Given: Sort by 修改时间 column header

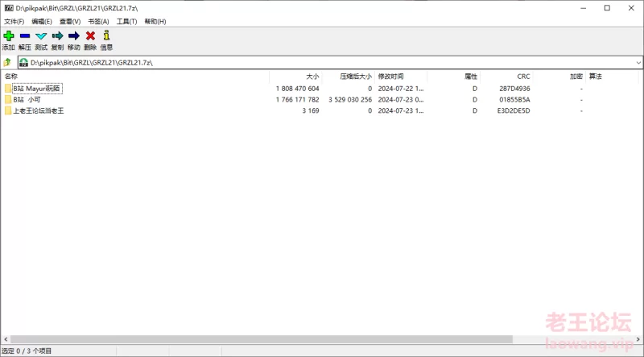Looking at the screenshot, I should [x=401, y=77].
